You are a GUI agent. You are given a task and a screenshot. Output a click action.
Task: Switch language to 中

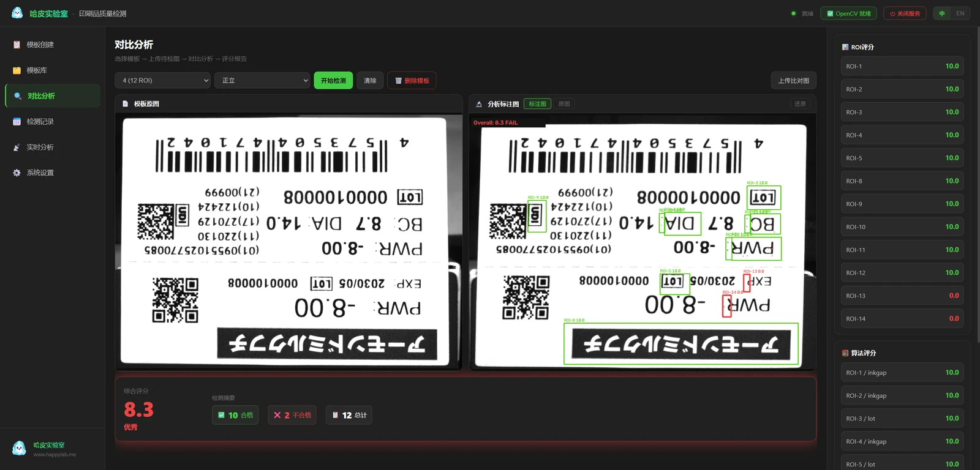(x=942, y=13)
